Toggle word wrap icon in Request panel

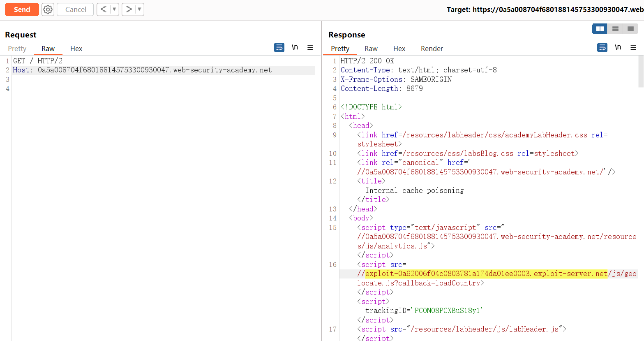(279, 48)
